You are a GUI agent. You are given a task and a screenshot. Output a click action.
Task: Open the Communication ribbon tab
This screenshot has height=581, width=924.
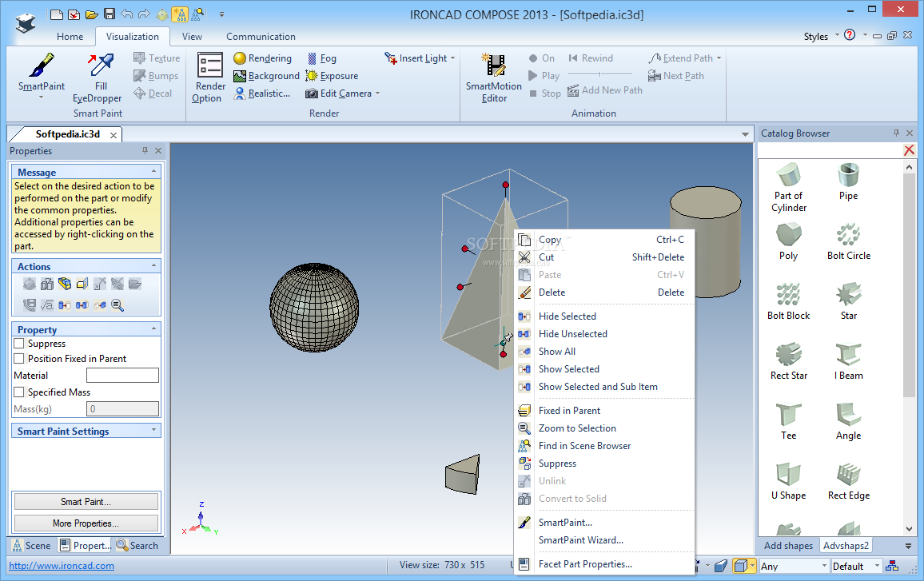(x=261, y=37)
